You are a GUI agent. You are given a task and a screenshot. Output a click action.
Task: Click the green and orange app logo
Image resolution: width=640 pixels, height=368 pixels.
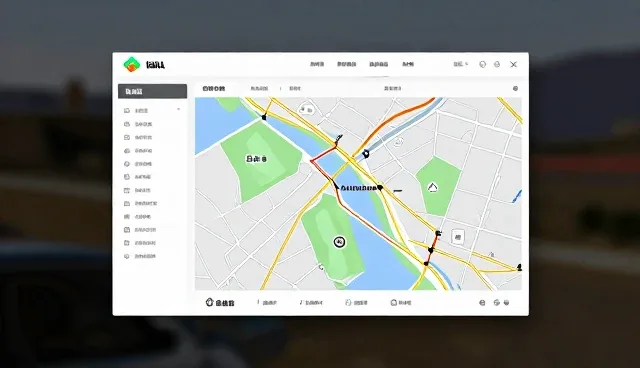[x=131, y=64]
